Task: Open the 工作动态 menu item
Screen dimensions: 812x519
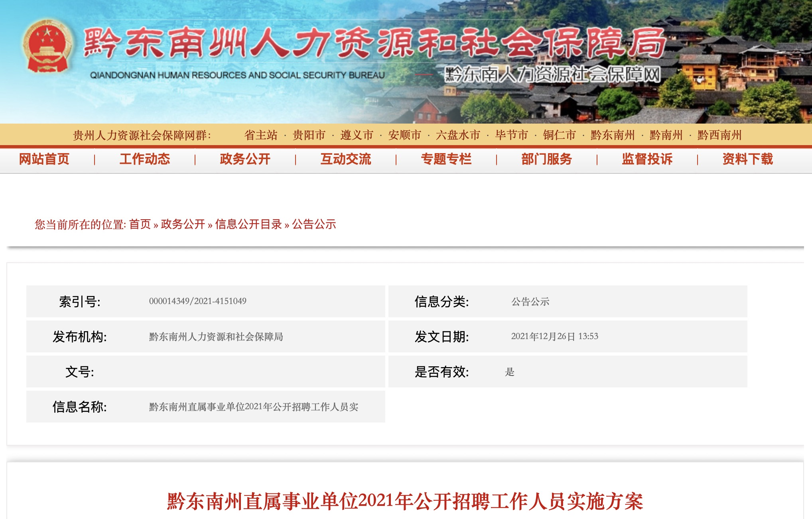Action: coord(144,159)
